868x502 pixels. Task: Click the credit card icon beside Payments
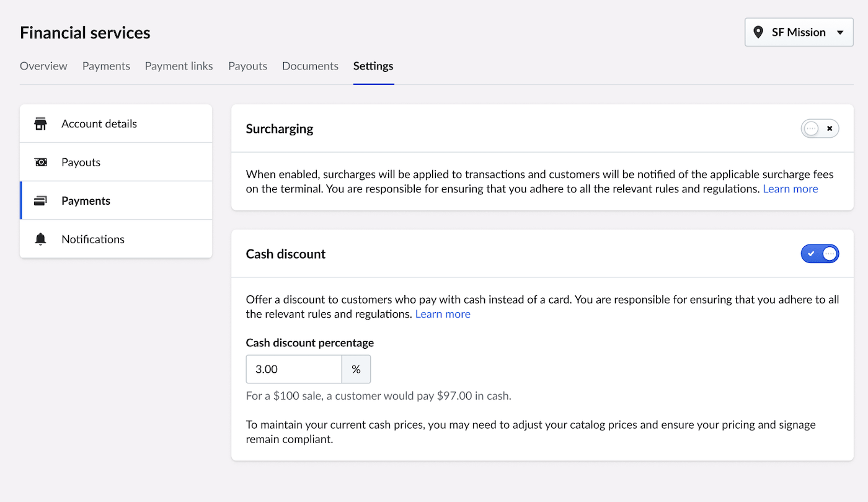(x=41, y=200)
